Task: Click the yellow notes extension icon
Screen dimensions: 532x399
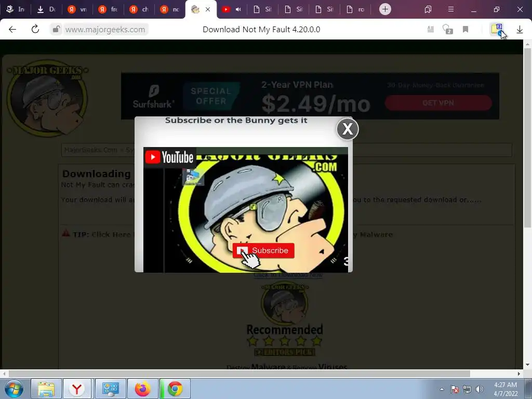Action: (x=497, y=29)
